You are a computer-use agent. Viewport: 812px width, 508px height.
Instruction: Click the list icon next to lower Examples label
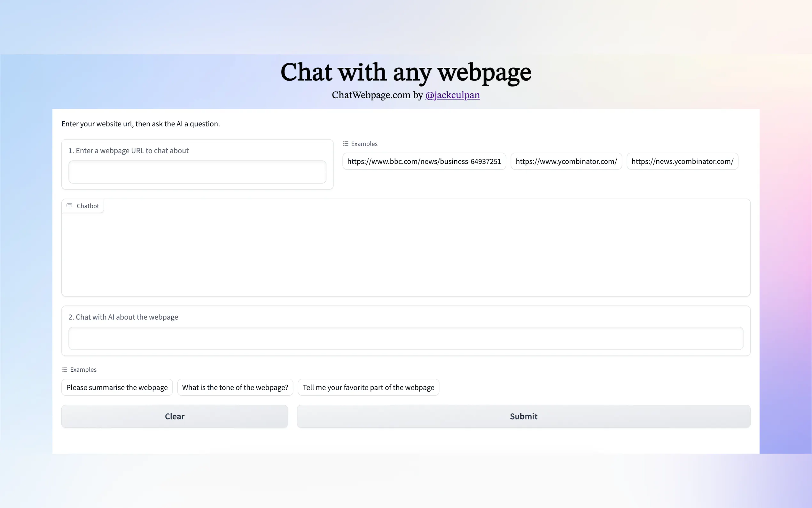[64, 369]
